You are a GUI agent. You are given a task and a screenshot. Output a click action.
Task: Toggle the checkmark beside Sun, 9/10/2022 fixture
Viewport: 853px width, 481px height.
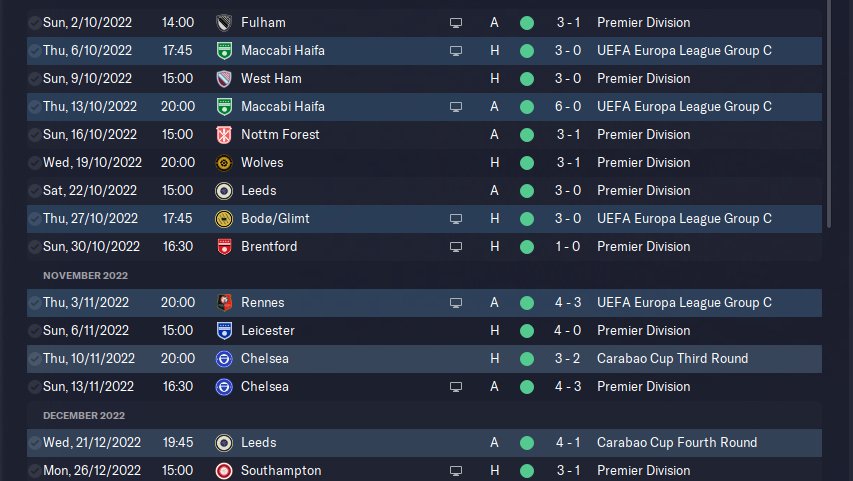[x=35, y=78]
